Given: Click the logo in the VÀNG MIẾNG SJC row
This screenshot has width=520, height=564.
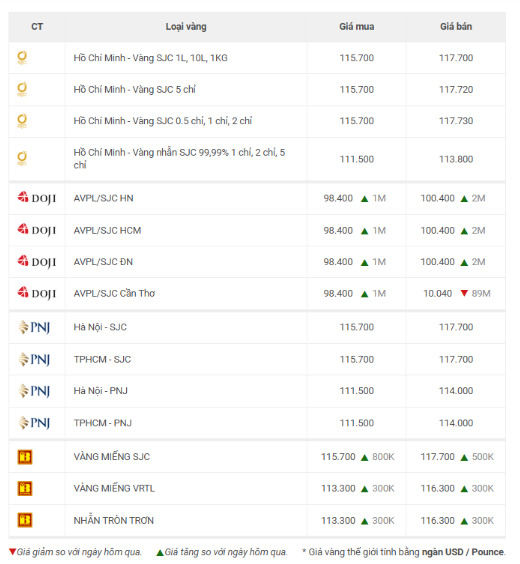Looking at the screenshot, I should click(25, 457).
